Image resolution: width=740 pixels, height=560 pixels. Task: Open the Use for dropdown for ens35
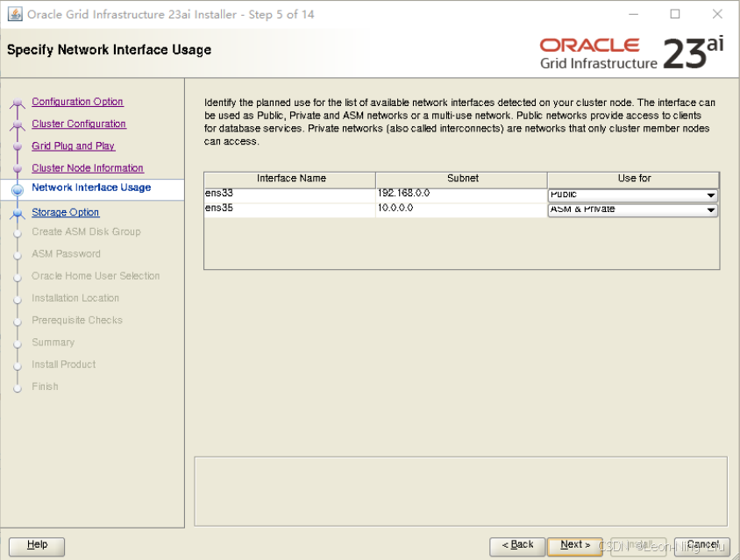[x=633, y=210]
